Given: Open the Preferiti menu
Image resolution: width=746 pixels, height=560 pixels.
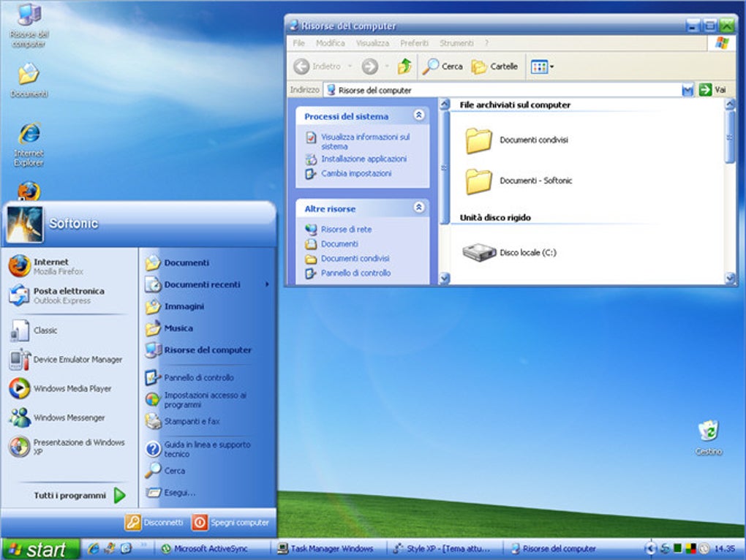Looking at the screenshot, I should point(414,43).
